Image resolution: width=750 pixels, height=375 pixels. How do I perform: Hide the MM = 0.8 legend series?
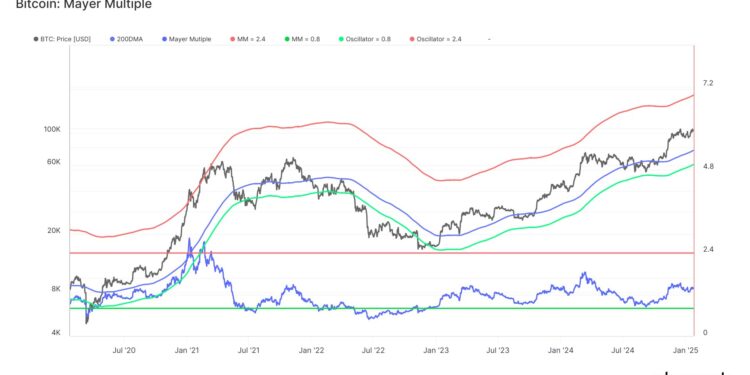(301, 39)
